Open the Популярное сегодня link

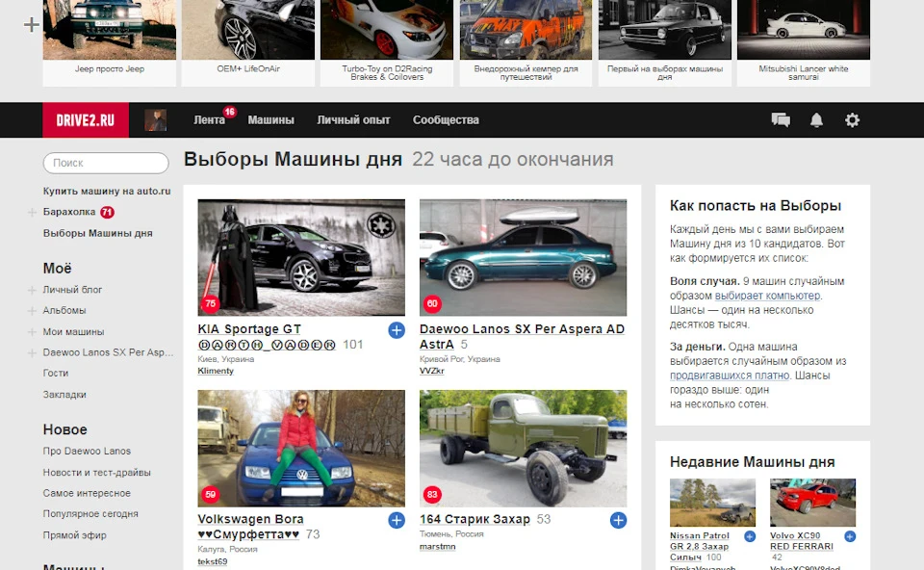click(x=90, y=514)
